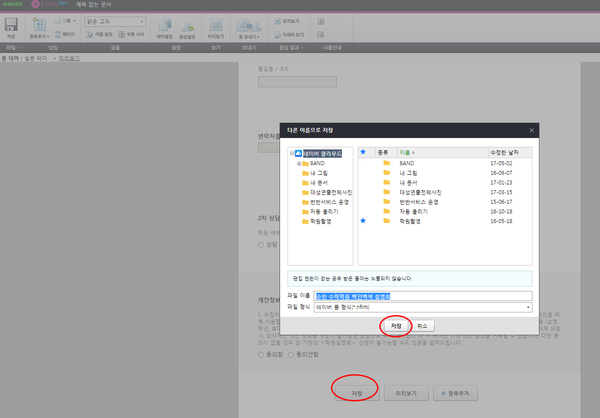Image resolution: width=600 pixels, height=418 pixels.
Task: Click the 제목 없는 문서 document title
Action: coord(93,5)
